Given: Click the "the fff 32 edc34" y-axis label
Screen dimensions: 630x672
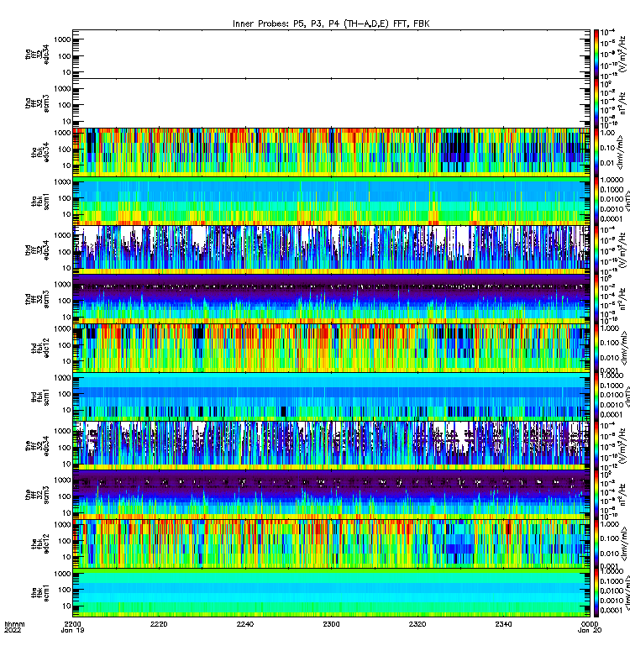Looking at the screenshot, I should pos(37,446).
